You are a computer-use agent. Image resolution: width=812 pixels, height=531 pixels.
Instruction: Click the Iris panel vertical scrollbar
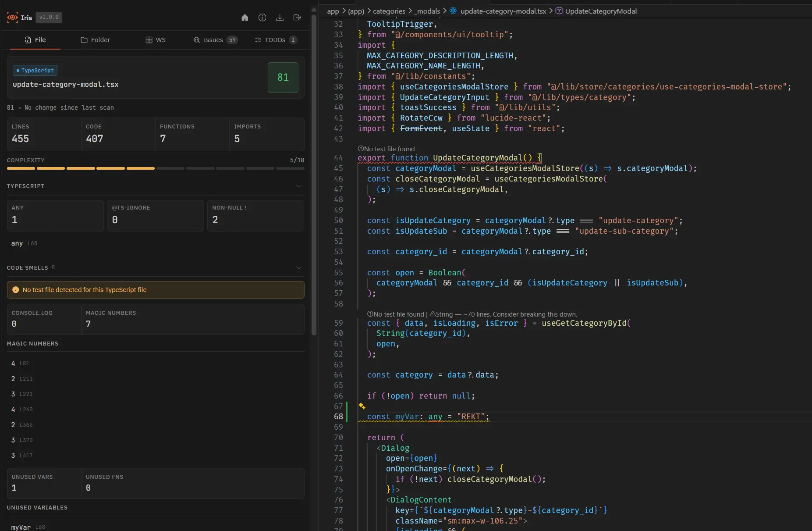click(x=314, y=175)
